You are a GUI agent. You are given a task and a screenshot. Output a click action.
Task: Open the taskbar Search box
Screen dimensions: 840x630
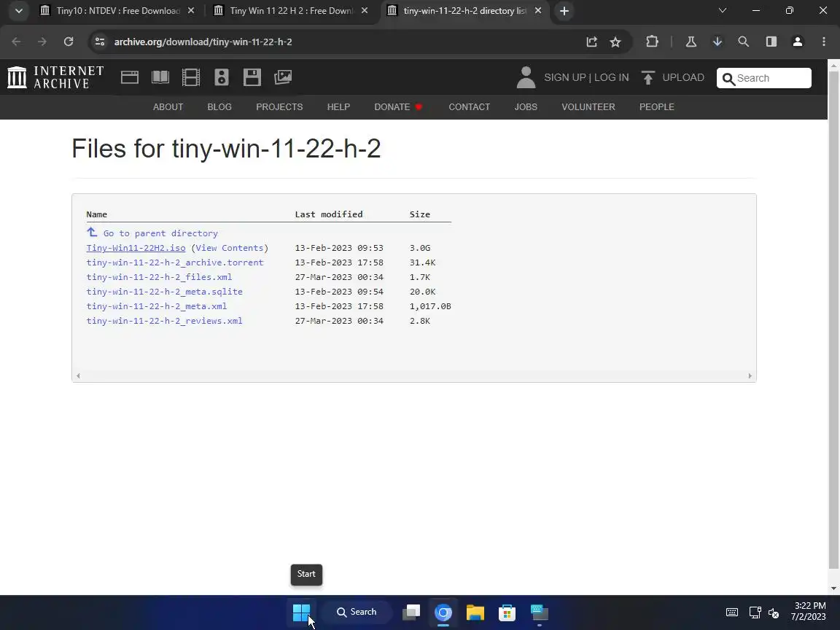point(357,612)
